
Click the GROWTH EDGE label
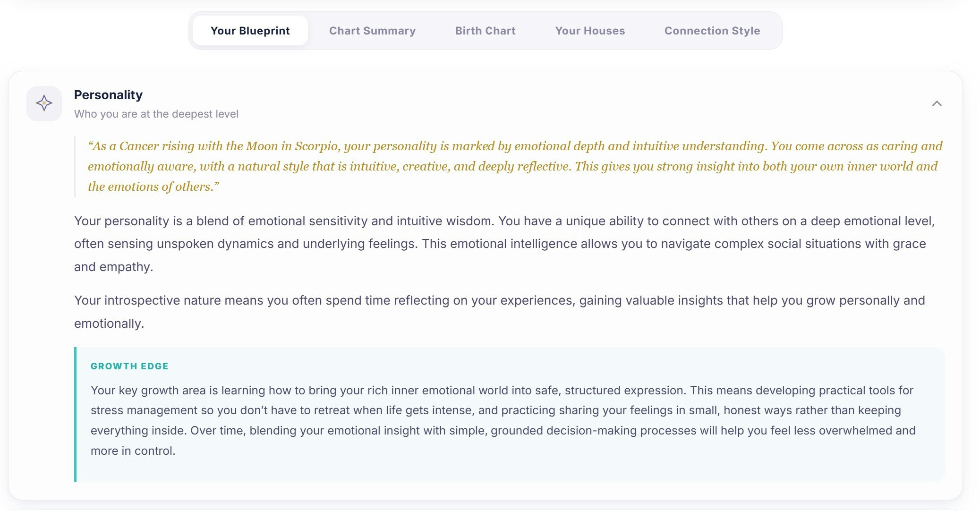point(129,366)
